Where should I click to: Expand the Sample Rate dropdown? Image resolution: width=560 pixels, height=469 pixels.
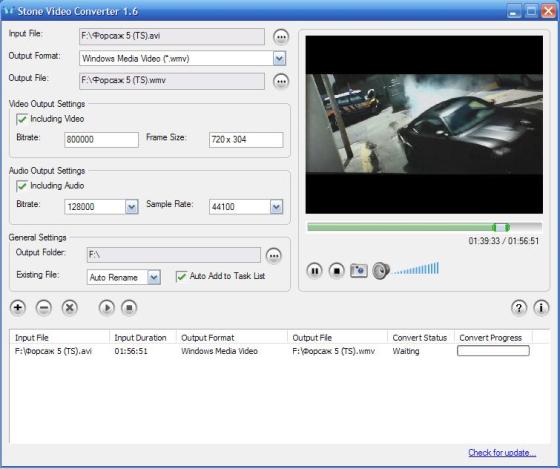point(276,207)
